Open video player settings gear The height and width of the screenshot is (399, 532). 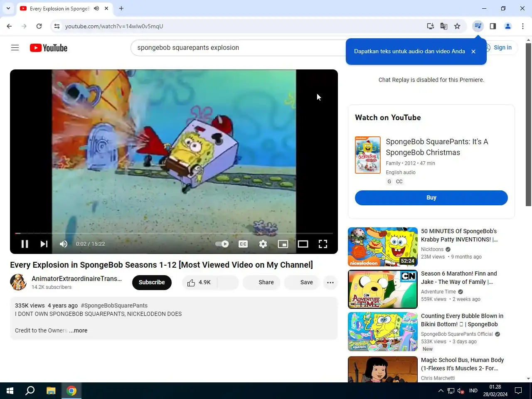[263, 244]
